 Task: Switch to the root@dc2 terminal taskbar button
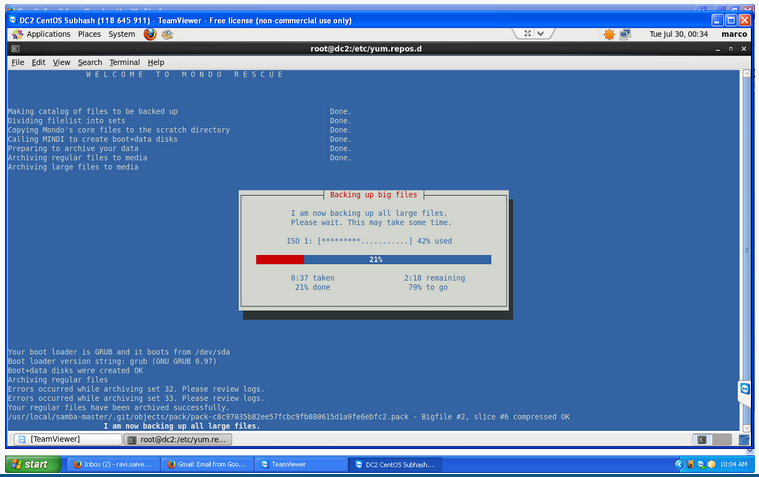(181, 439)
